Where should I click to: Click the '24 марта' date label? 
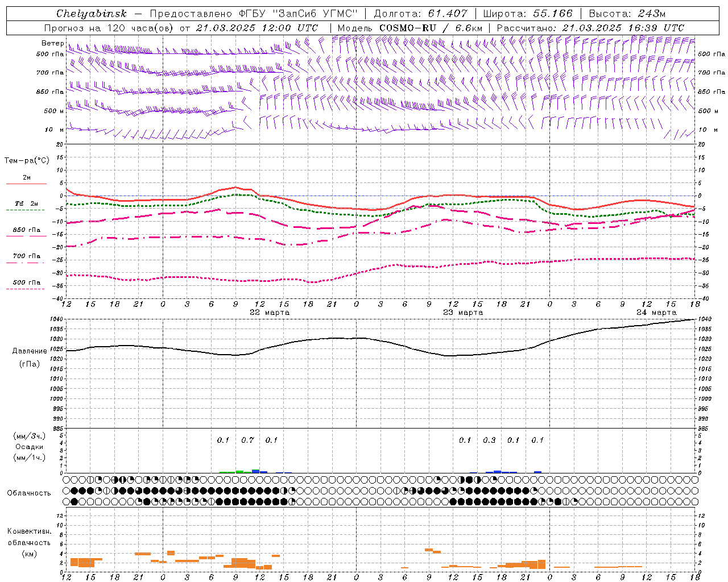pyautogui.click(x=656, y=312)
